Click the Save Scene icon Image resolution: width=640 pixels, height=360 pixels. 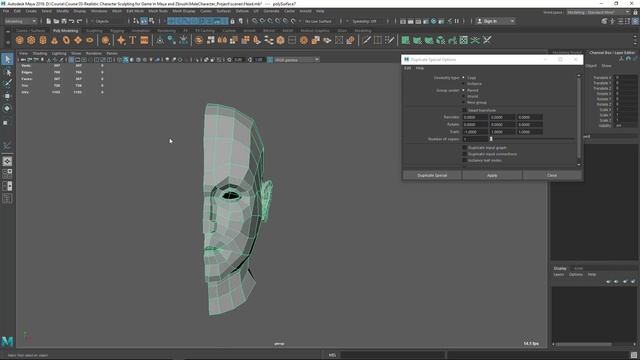pyautogui.click(x=64, y=21)
